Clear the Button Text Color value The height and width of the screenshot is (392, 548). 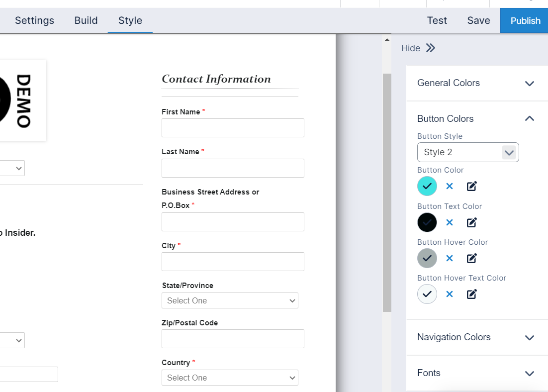(x=450, y=222)
